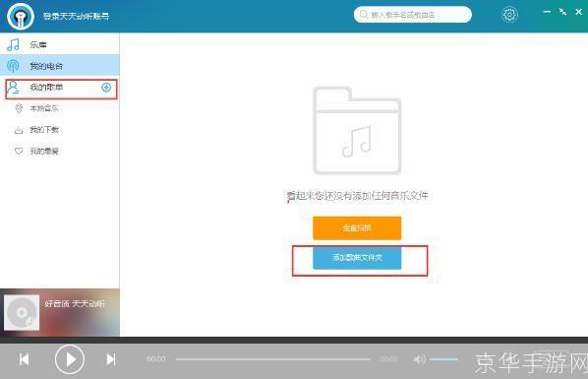Click the download tray icon
The image size is (588, 379).
click(19, 130)
